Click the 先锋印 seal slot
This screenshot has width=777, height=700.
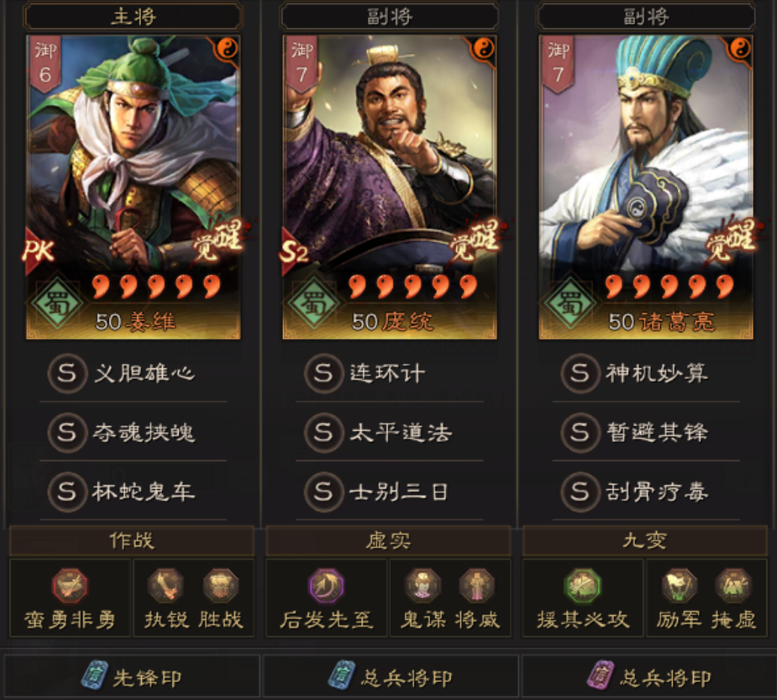(x=132, y=676)
